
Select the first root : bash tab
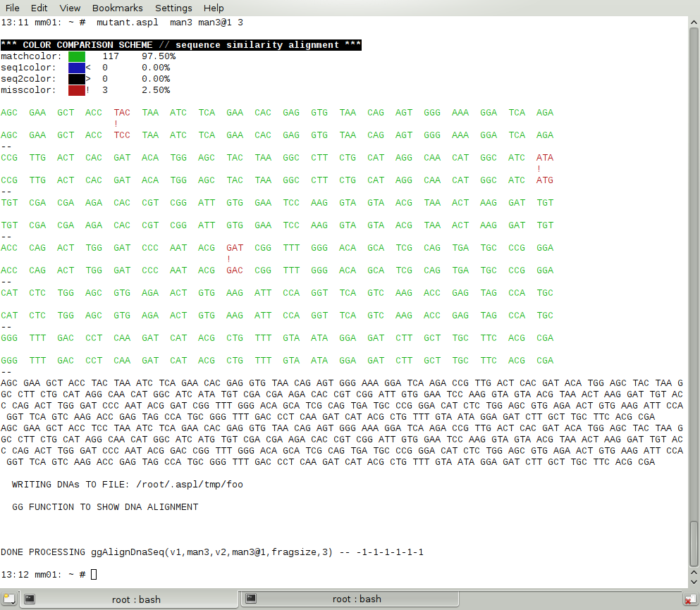pyautogui.click(x=136, y=599)
